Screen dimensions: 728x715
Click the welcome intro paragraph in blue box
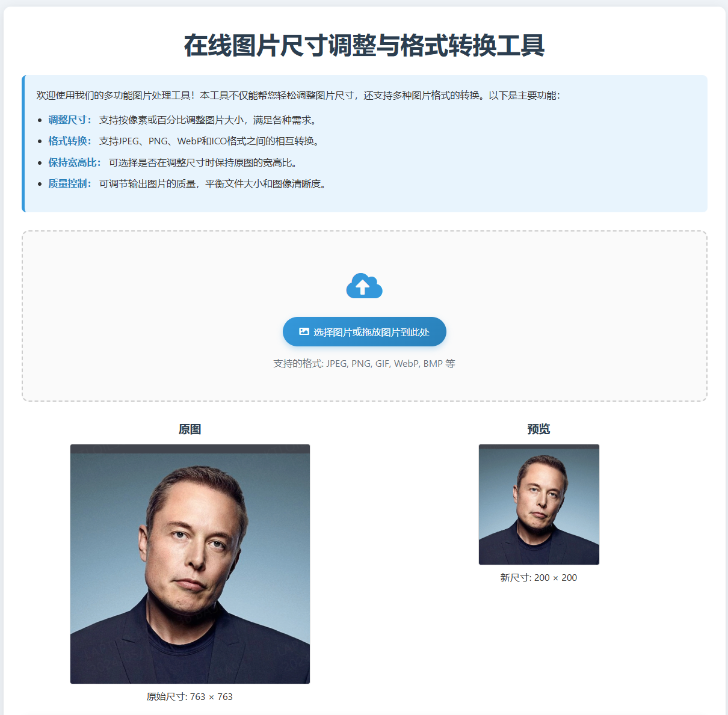click(298, 95)
